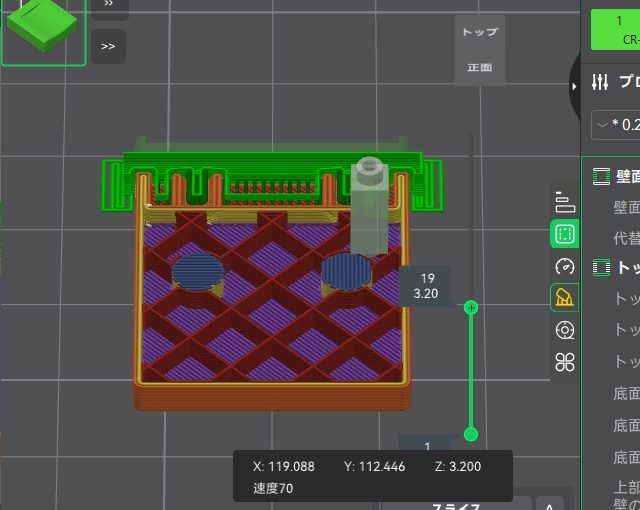Toggle the yellow support structure icon
Image resolution: width=640 pixels, height=510 pixels.
564,297
